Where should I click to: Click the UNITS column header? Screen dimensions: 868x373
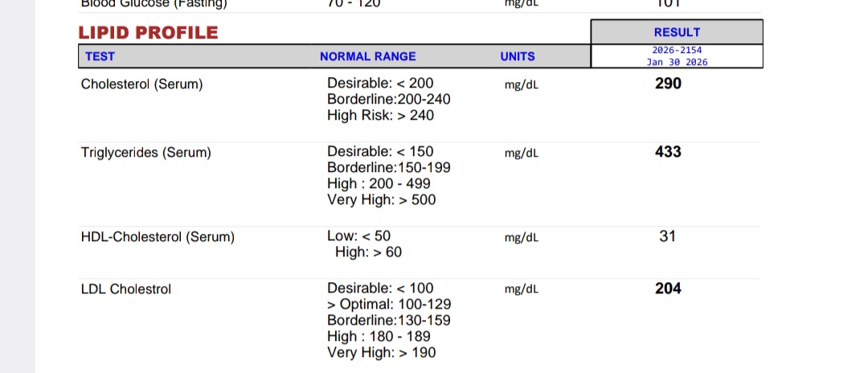tap(518, 56)
